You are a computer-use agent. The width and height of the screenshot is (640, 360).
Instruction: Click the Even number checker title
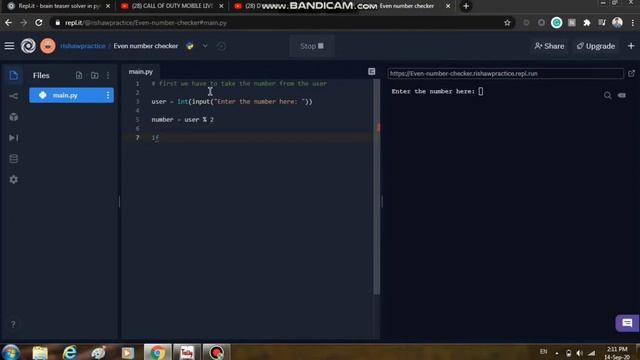pyautogui.click(x=146, y=46)
